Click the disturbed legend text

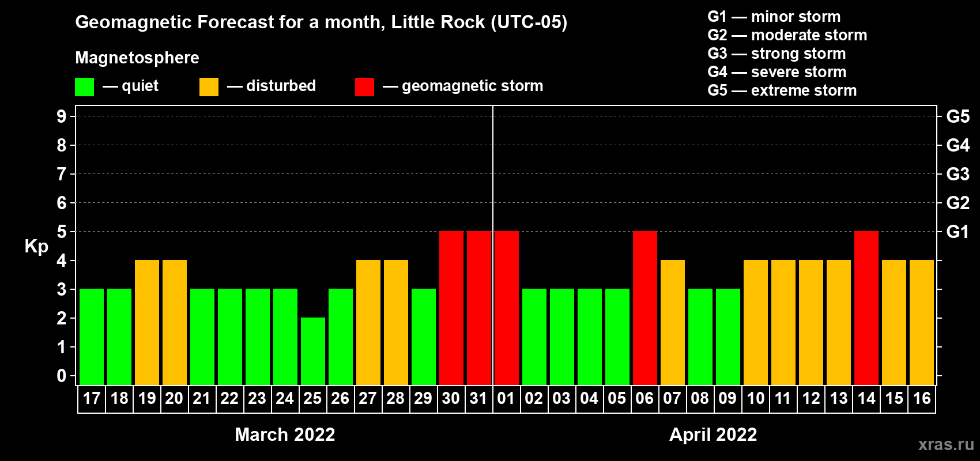pyautogui.click(x=281, y=86)
